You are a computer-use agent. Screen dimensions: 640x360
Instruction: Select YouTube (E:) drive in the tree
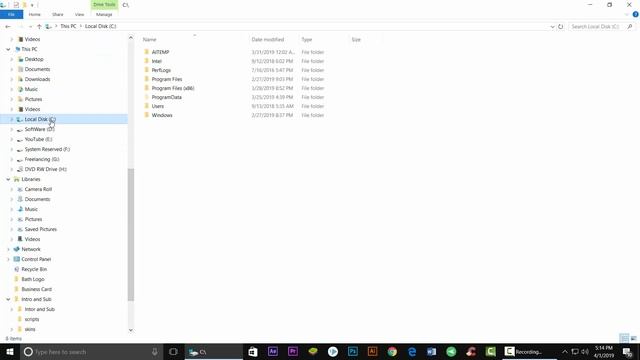click(x=38, y=139)
